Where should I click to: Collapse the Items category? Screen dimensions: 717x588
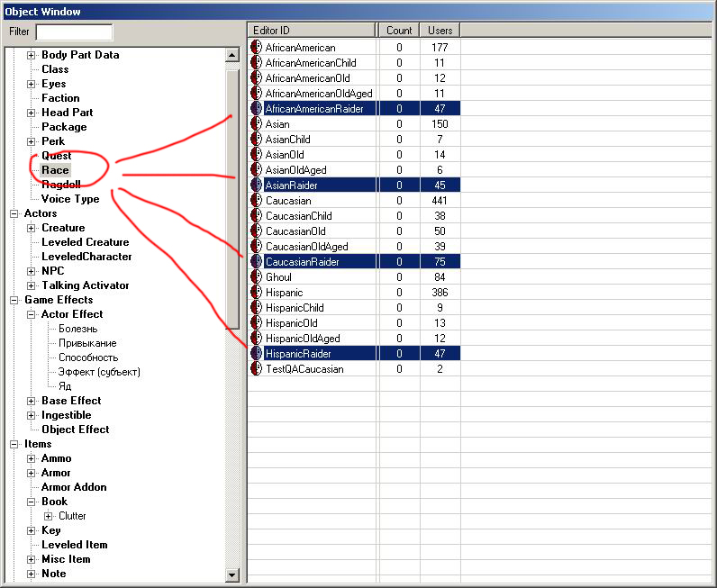tap(14, 444)
